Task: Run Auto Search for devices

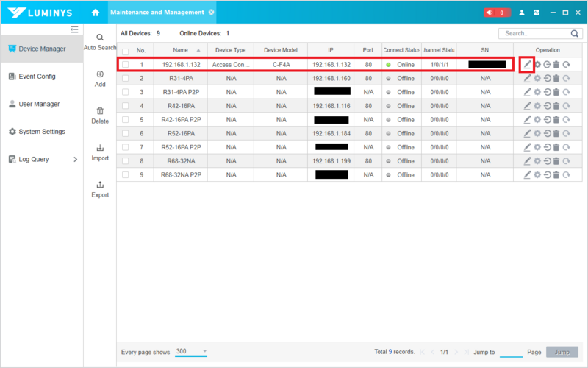Action: pyautogui.click(x=100, y=42)
